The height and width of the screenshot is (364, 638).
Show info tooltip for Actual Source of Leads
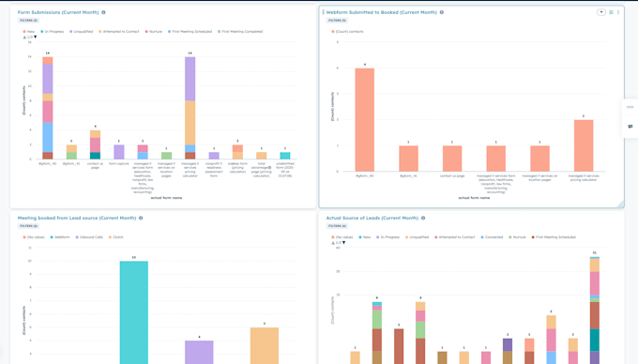pyautogui.click(x=423, y=218)
